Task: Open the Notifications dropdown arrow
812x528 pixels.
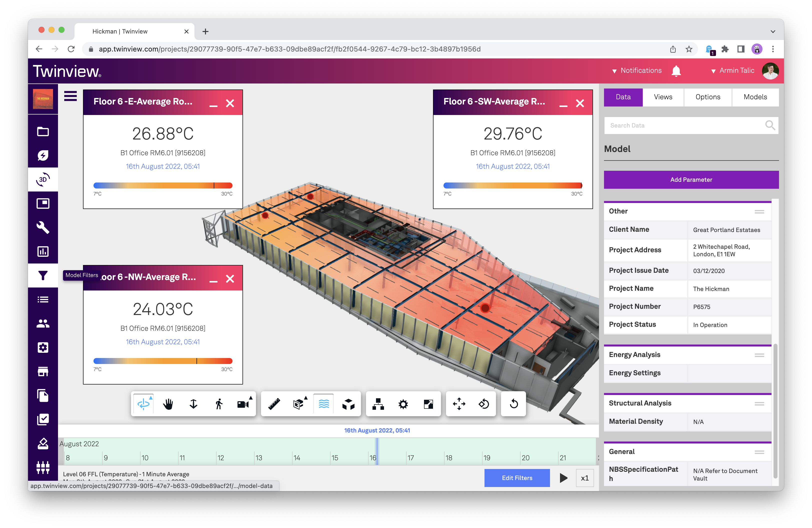Action: point(614,71)
